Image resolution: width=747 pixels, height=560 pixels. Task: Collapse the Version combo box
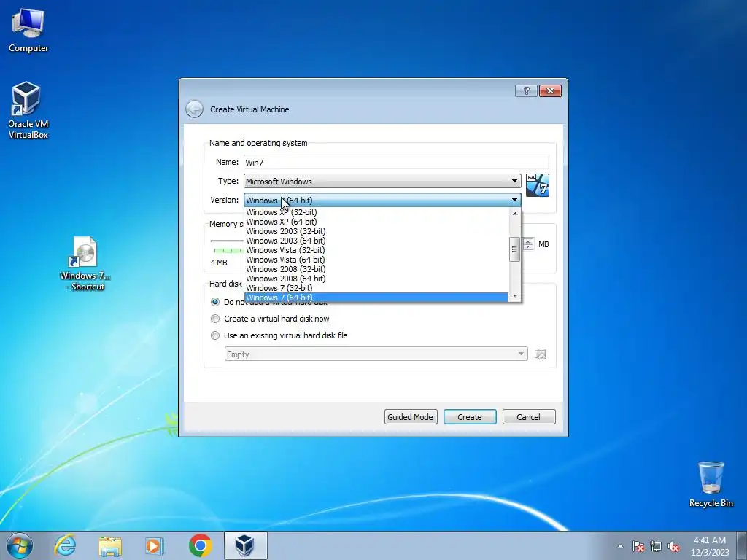point(382,200)
